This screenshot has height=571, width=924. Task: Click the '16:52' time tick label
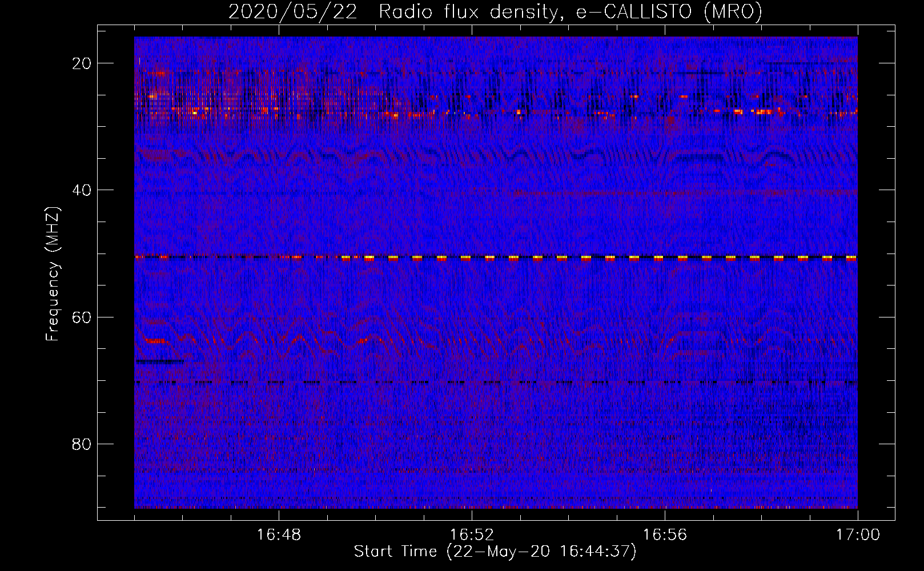472,535
